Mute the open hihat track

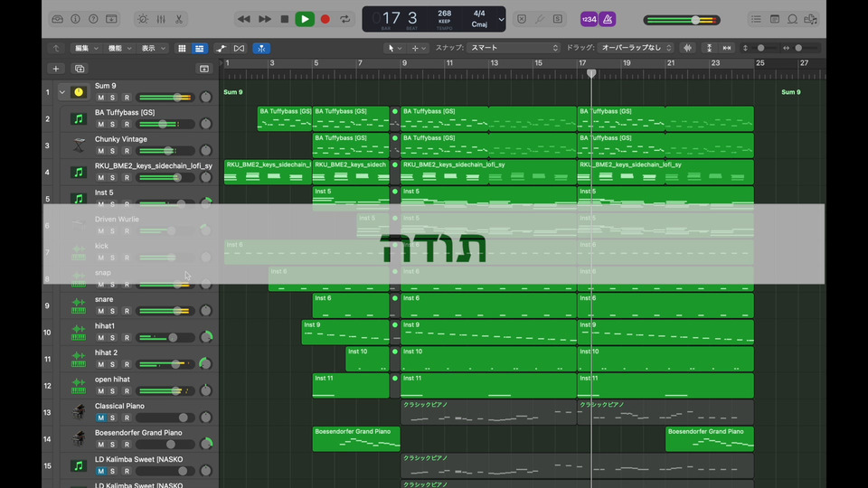(100, 391)
